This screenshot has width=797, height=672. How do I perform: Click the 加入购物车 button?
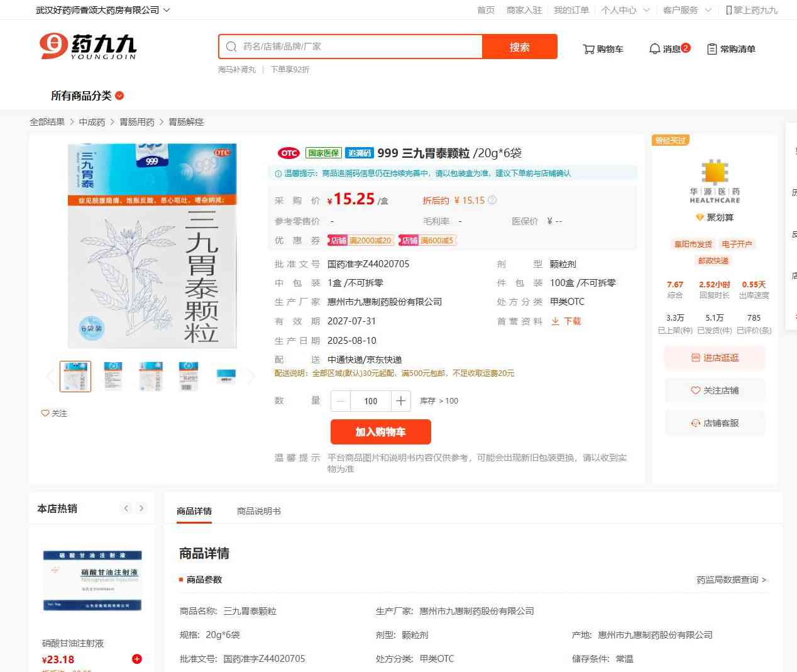coord(380,432)
